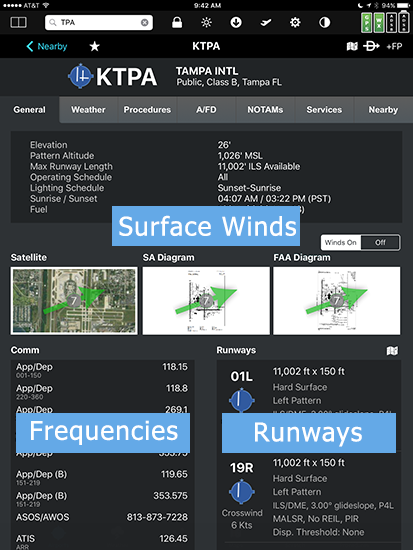Tap runway 19R compass icon

click(x=242, y=491)
